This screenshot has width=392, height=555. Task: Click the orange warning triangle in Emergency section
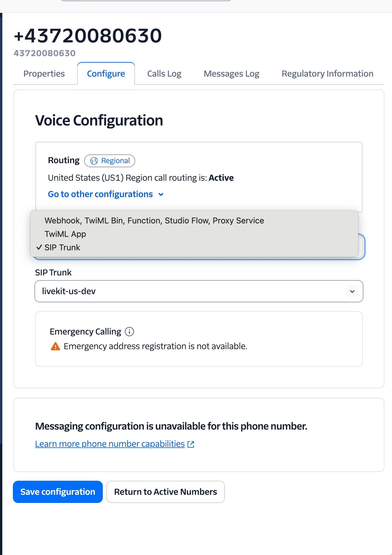55,346
